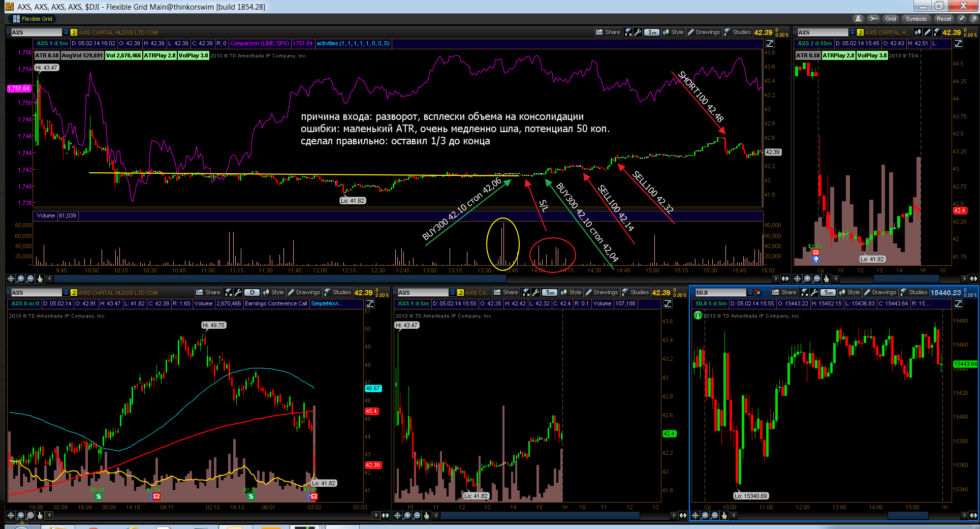The height and width of the screenshot is (529, 980).
Task: Click the yellow link 2 on AXS 15m chart
Action: 860,32
